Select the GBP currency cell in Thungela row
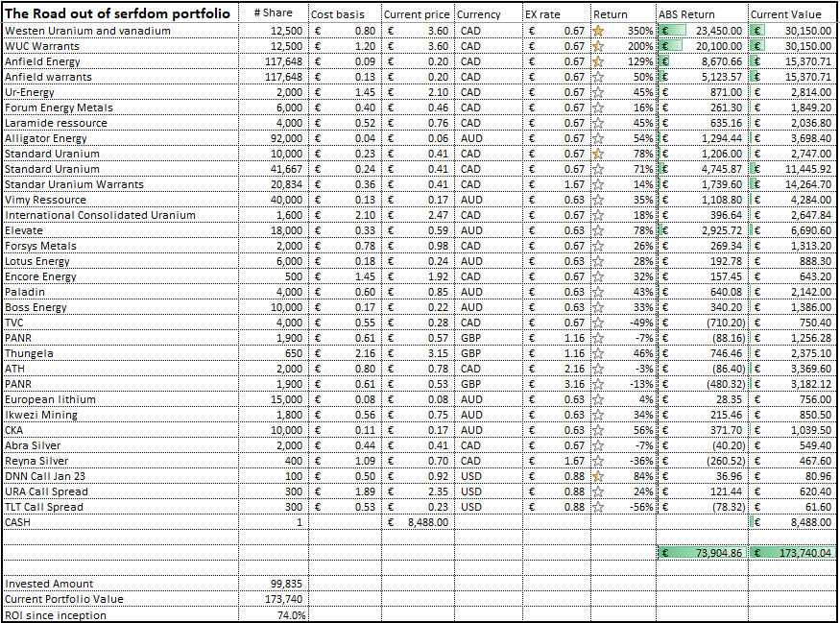The height and width of the screenshot is (623, 840). tap(489, 353)
